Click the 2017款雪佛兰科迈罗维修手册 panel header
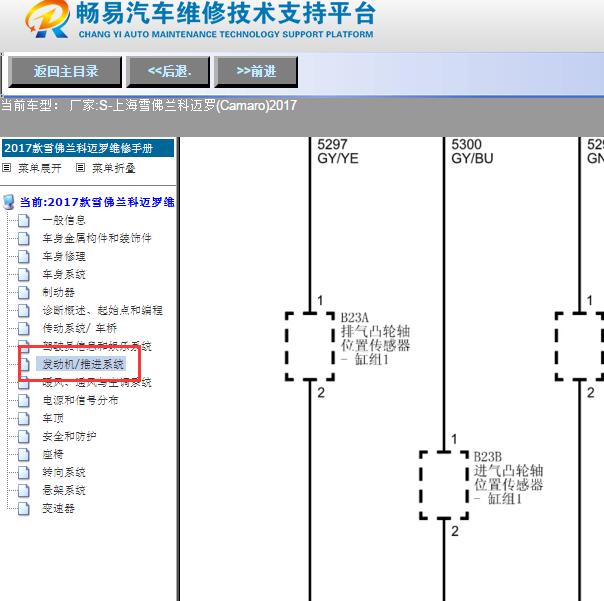 click(88, 148)
